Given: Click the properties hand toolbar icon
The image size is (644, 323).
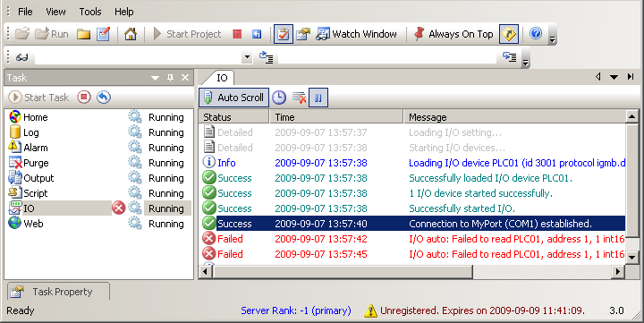Looking at the screenshot, I should [303, 34].
